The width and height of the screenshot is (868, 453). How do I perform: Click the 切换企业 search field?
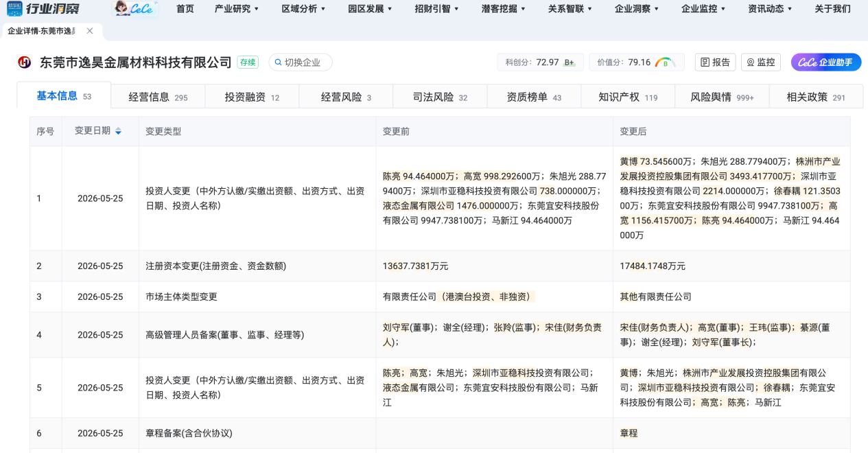301,62
